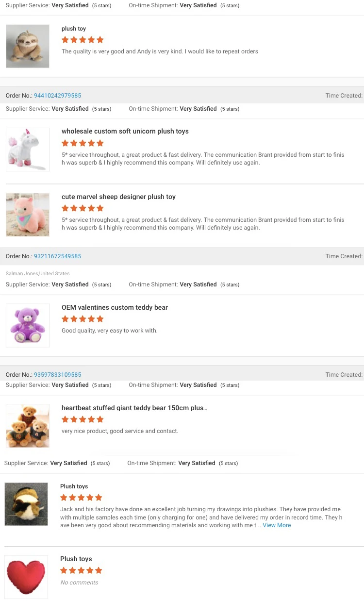
Task: Open the heartbeat teddy bears thumbnail
Action: click(x=28, y=426)
